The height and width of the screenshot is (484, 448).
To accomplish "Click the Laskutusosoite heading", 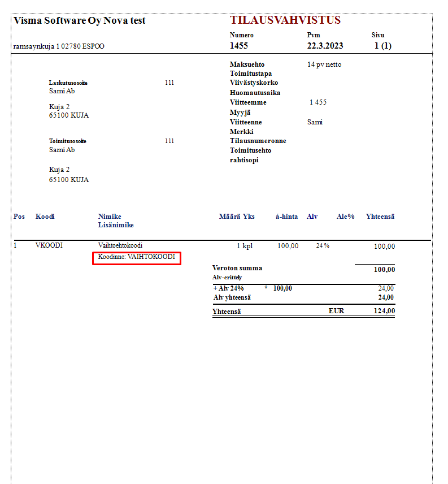I will coord(68,83).
